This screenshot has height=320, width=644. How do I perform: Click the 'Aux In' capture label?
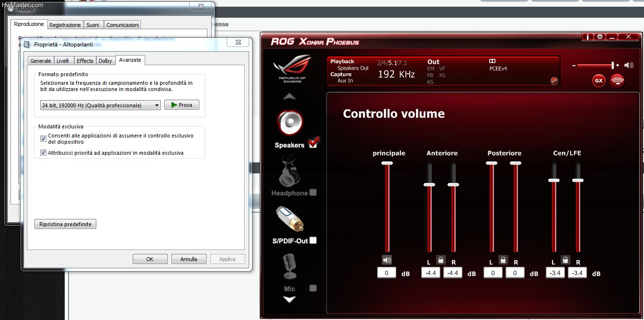(x=345, y=80)
